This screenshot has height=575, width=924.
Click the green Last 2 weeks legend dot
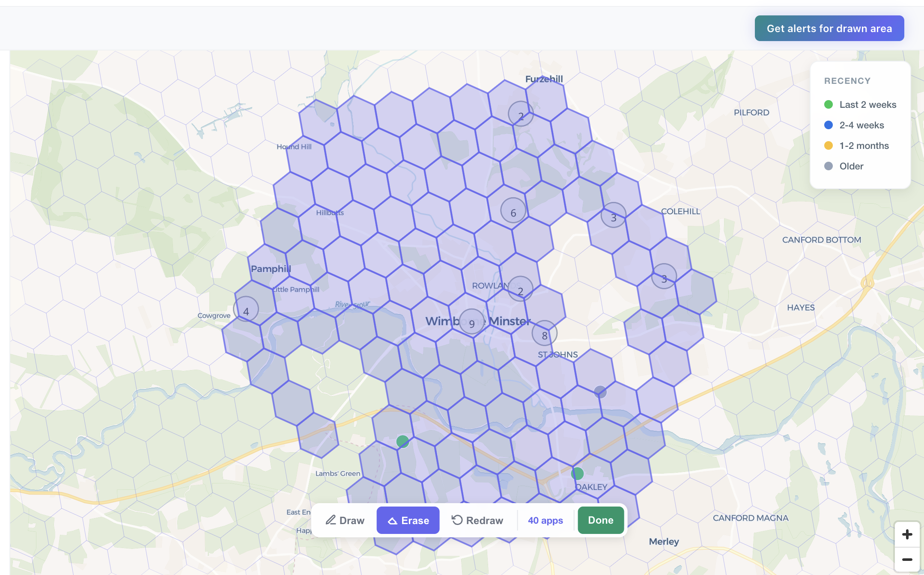tap(829, 104)
